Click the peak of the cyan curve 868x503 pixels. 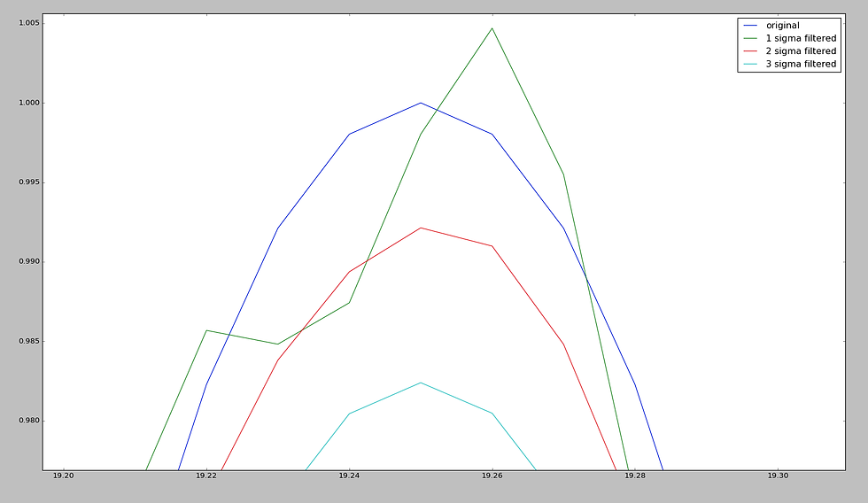[421, 383]
